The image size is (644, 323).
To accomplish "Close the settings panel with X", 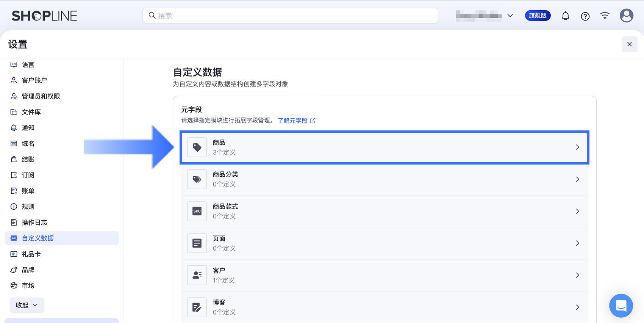I will coord(629,44).
